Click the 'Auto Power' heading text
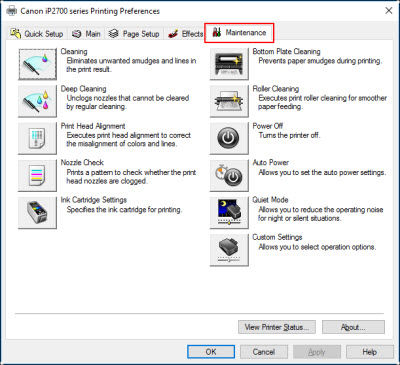Viewport: 400px width, 365px height. tap(271, 162)
